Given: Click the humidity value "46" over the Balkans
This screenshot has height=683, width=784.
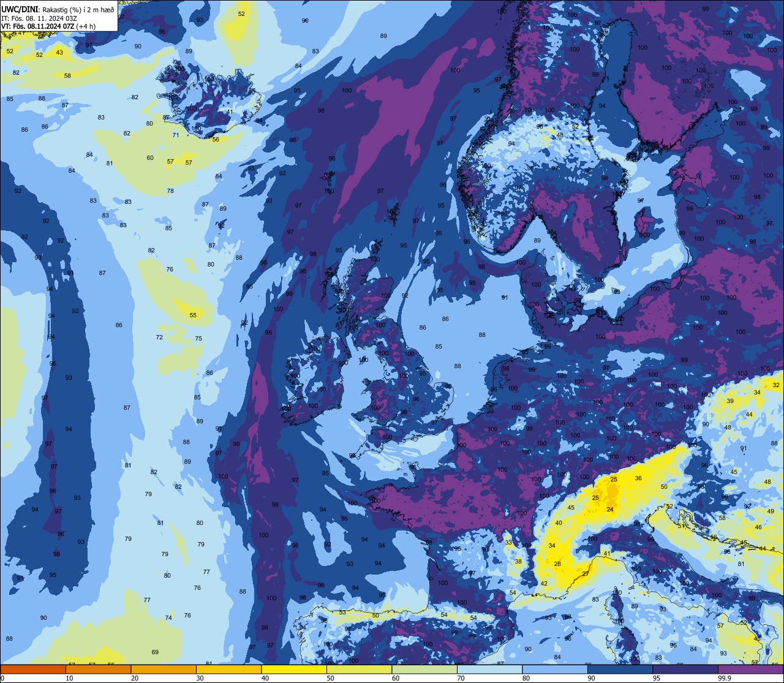Looking at the screenshot, I should 758,527.
